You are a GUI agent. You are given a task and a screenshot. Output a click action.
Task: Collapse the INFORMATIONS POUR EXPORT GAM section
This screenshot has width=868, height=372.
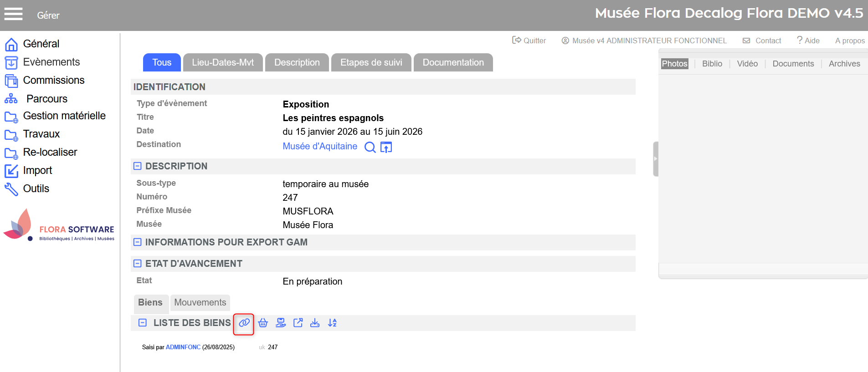click(x=137, y=242)
